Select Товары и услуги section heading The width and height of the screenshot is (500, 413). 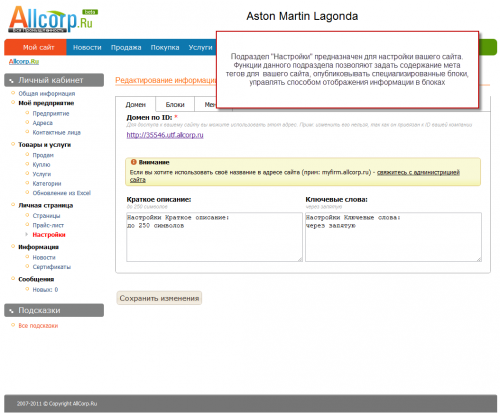pos(44,145)
